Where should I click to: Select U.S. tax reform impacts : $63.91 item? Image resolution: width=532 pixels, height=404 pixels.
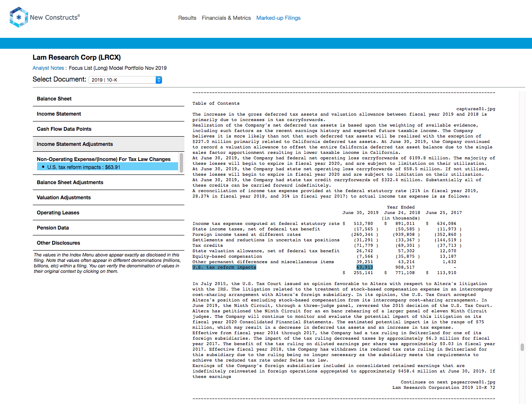coord(107,167)
